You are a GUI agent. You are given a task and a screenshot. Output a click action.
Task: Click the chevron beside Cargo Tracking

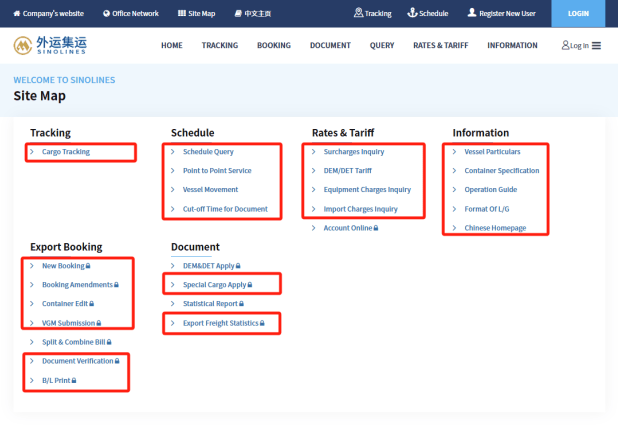tap(32, 152)
